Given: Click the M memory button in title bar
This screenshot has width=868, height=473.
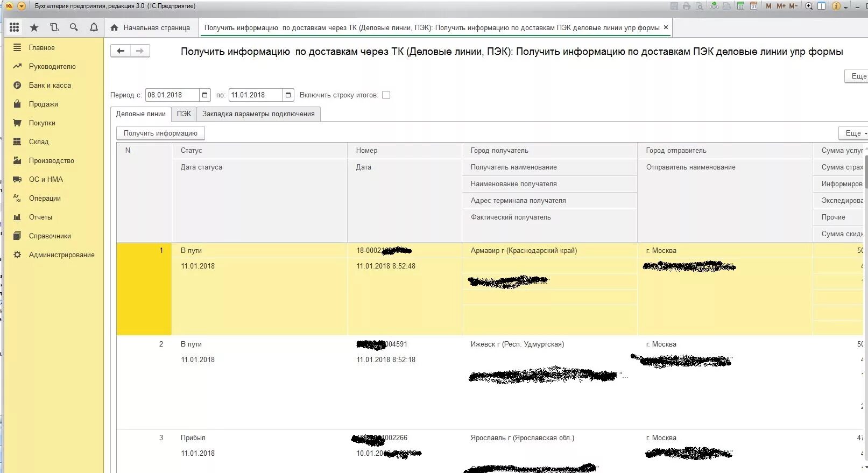Looking at the screenshot, I should click(768, 6).
